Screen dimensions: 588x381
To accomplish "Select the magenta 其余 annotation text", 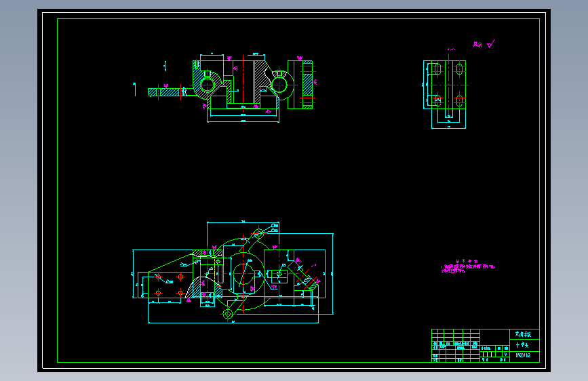I will pyautogui.click(x=477, y=45).
